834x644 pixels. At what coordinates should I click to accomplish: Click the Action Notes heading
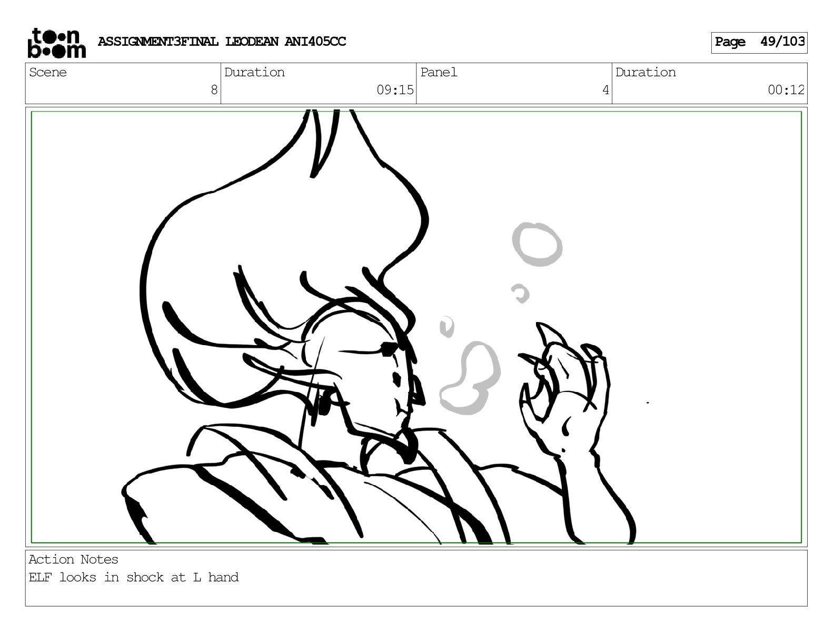(73, 559)
